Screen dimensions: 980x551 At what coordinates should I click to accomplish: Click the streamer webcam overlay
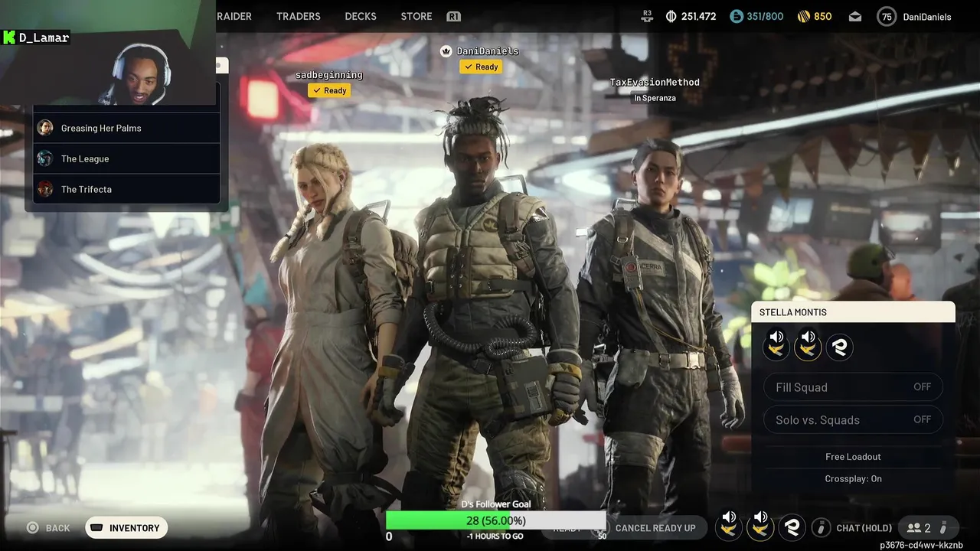108,52
